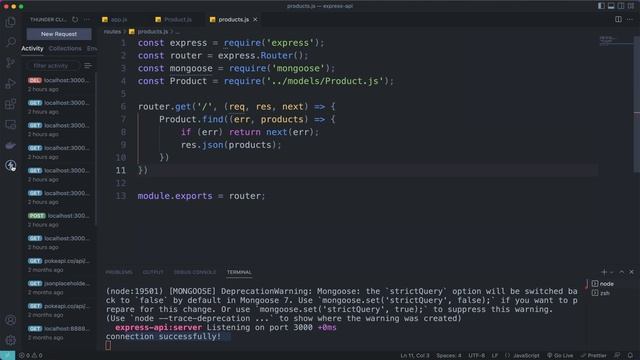The width and height of the screenshot is (640, 360).
Task: Open the Extensions view
Action: 11,104
